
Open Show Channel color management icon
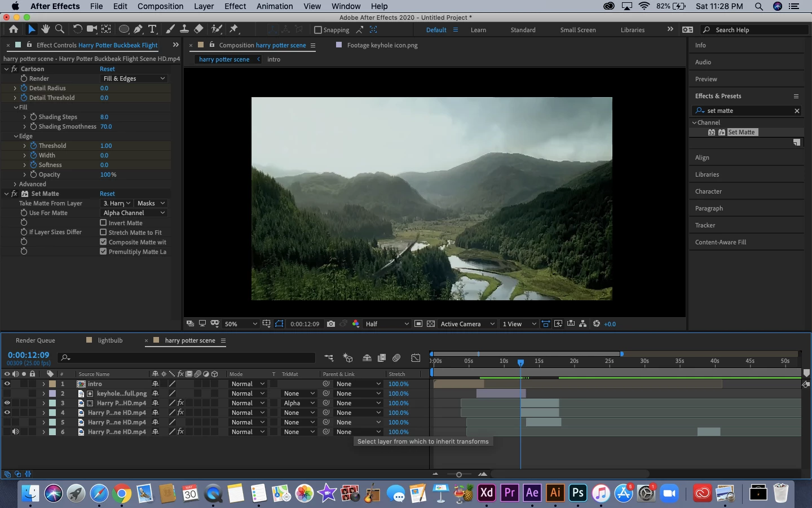[356, 324]
